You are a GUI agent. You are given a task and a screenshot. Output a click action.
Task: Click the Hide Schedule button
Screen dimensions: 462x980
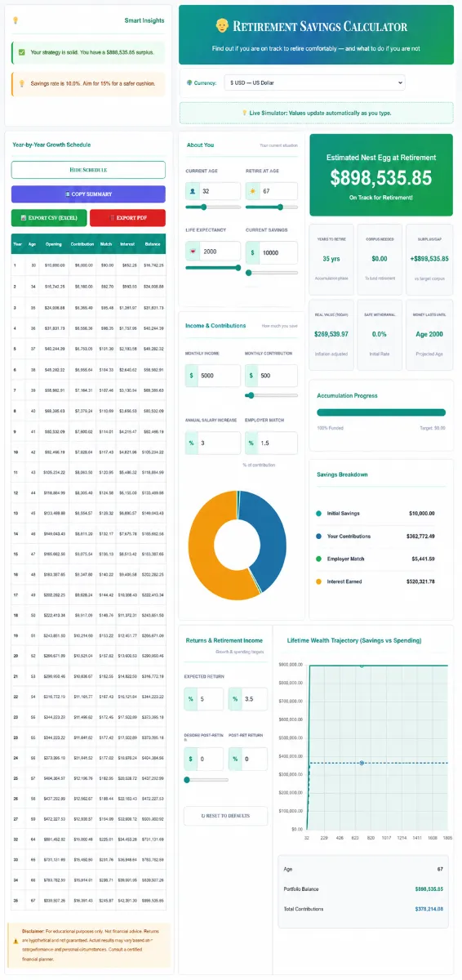tap(88, 170)
